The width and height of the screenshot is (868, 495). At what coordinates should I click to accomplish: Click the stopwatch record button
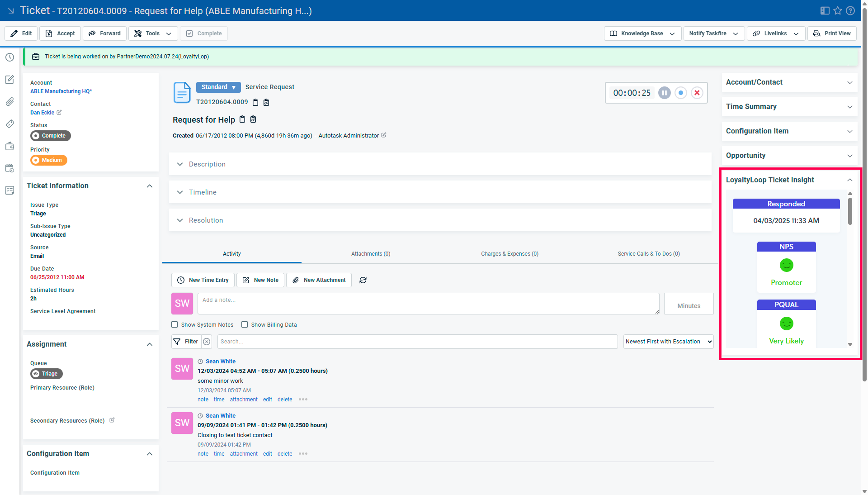pos(680,93)
